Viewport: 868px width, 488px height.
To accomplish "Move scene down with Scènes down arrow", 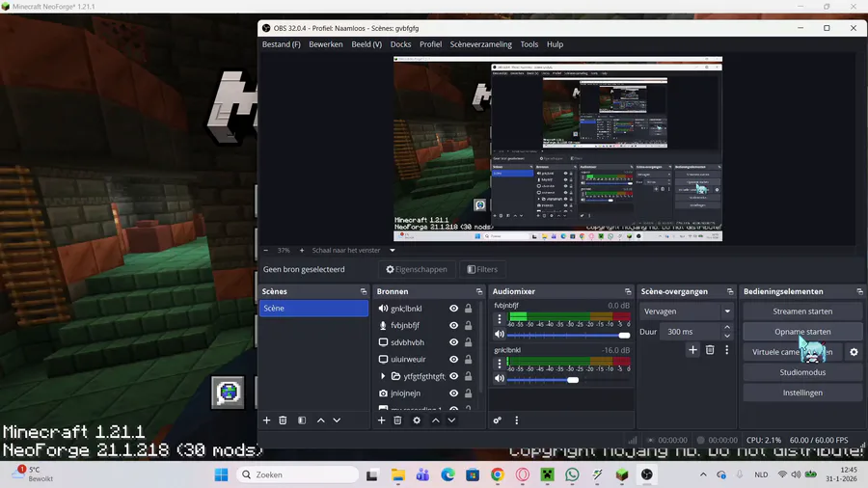I will [337, 420].
